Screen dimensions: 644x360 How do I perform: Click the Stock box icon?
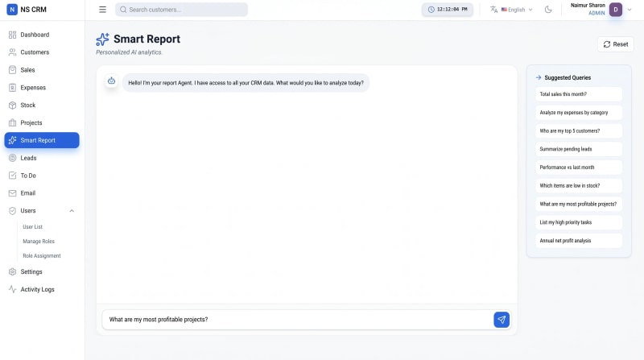[x=12, y=106]
